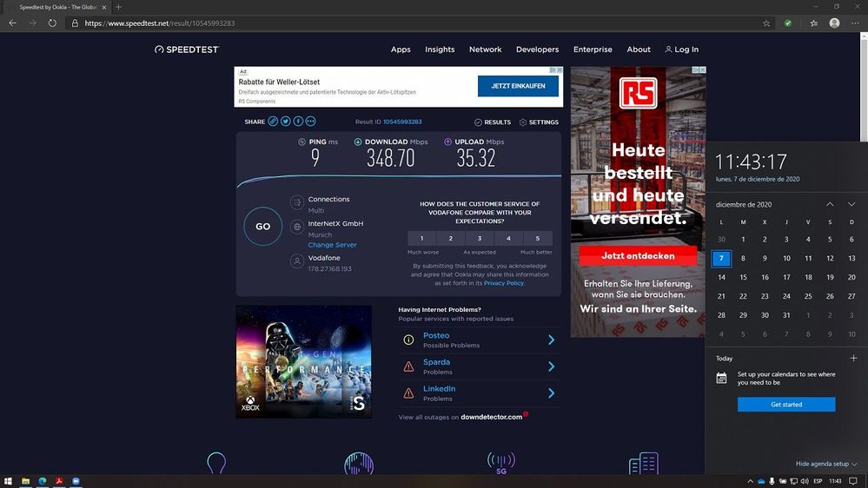Click JETZT EINKAUFEN ad button
The image size is (868, 488).
pyautogui.click(x=518, y=86)
